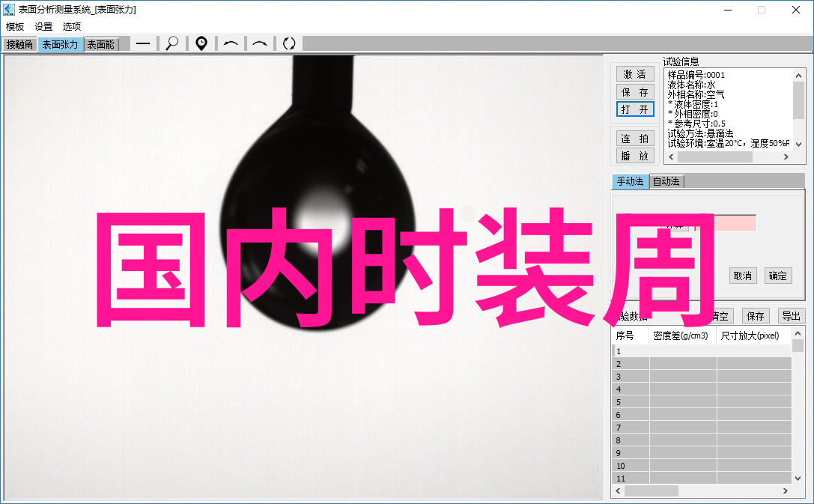Choose the location pin marker tool
The width and height of the screenshot is (814, 504).
[201, 44]
